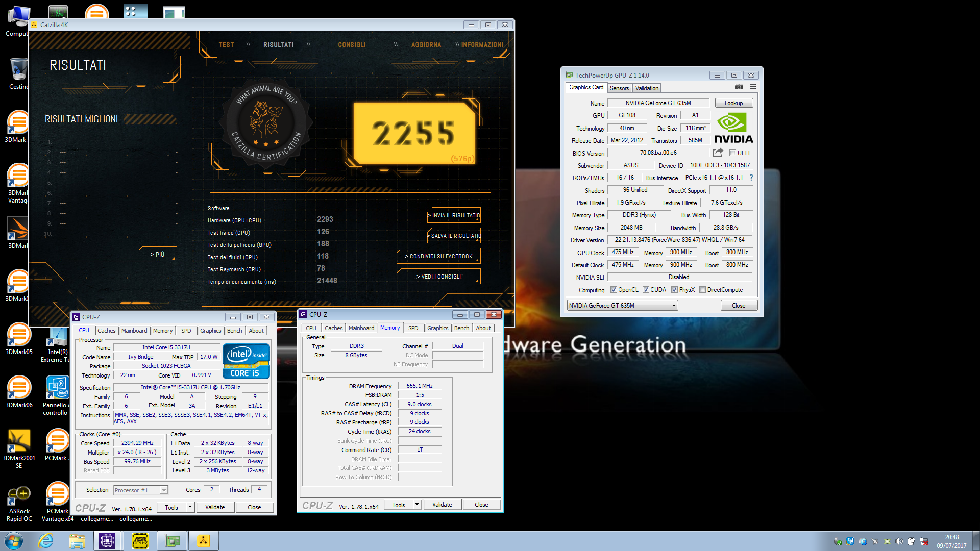Open the GPU-Z hamburger menu icon
Viewport: 980px width, 551px height.
click(x=753, y=87)
